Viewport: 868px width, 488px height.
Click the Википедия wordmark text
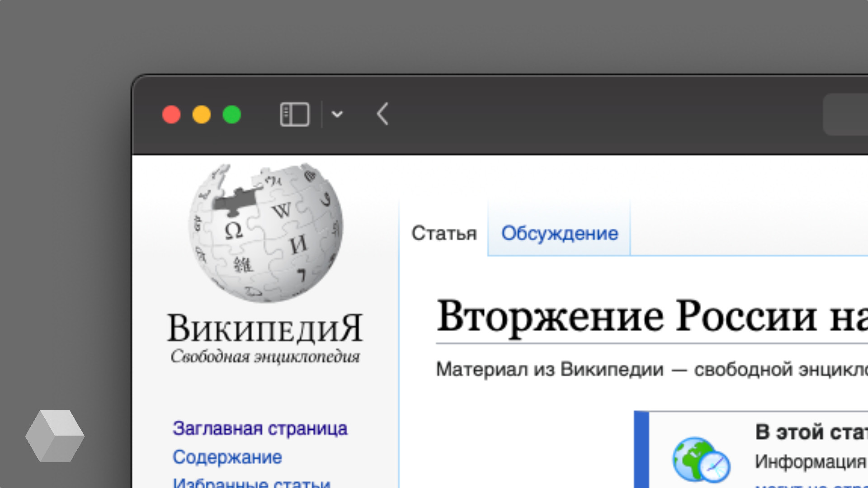265,328
